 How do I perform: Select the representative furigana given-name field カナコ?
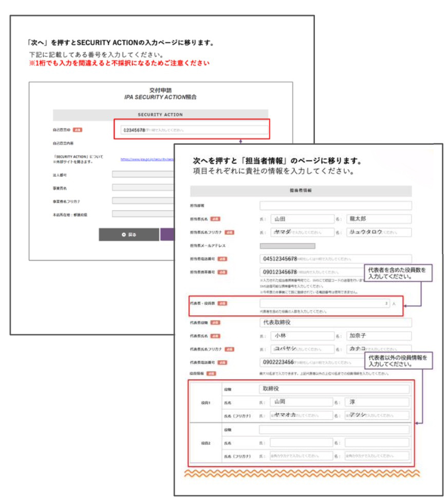(x=379, y=349)
